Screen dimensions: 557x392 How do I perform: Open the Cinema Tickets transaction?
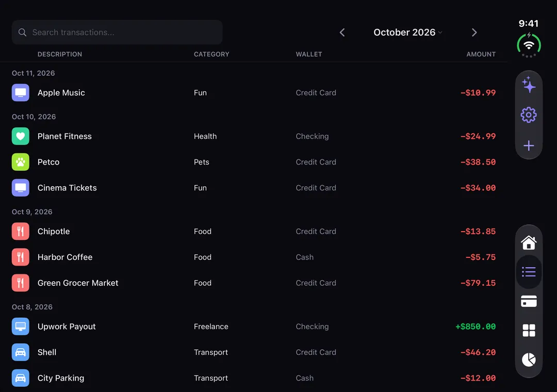[254, 188]
